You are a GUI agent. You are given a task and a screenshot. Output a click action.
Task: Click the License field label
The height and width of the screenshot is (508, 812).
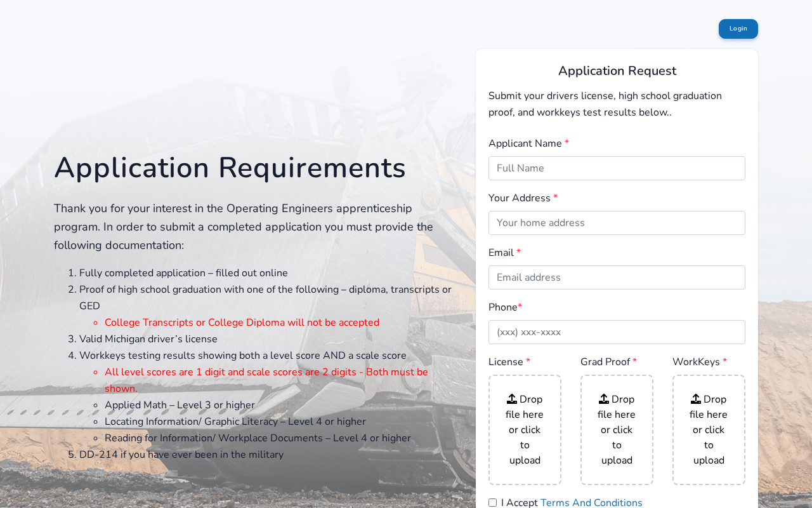[x=506, y=362]
